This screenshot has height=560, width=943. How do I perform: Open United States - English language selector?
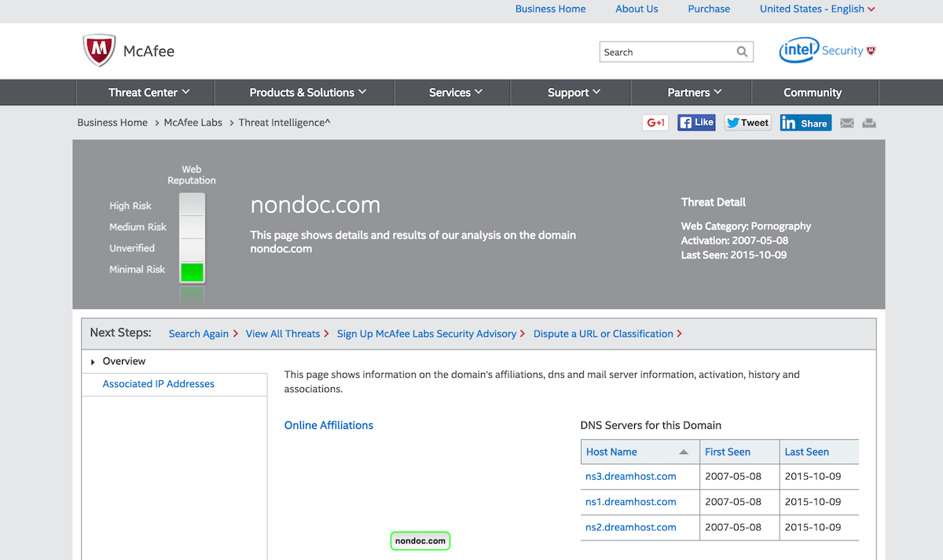(816, 9)
